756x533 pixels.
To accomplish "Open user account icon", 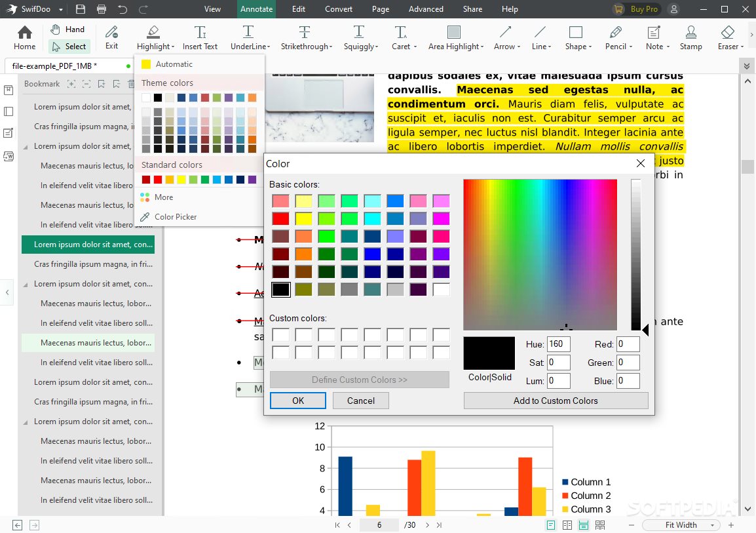I will coord(674,9).
